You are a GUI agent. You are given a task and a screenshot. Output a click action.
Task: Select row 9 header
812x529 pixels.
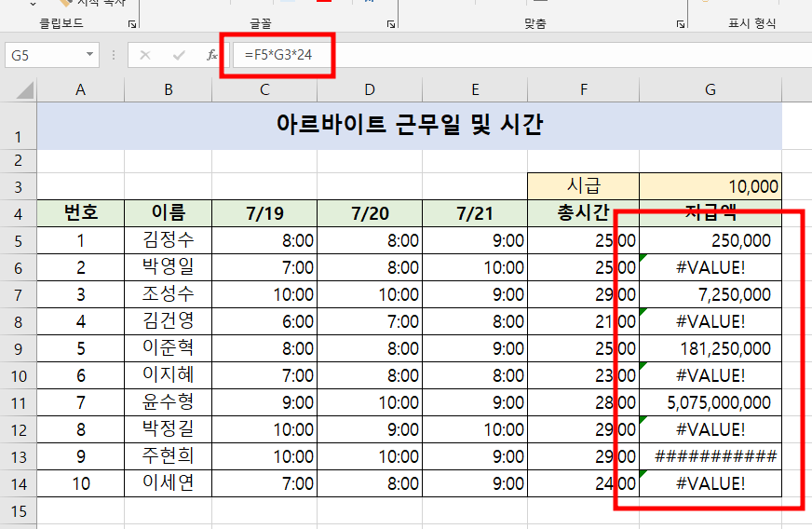click(x=18, y=348)
